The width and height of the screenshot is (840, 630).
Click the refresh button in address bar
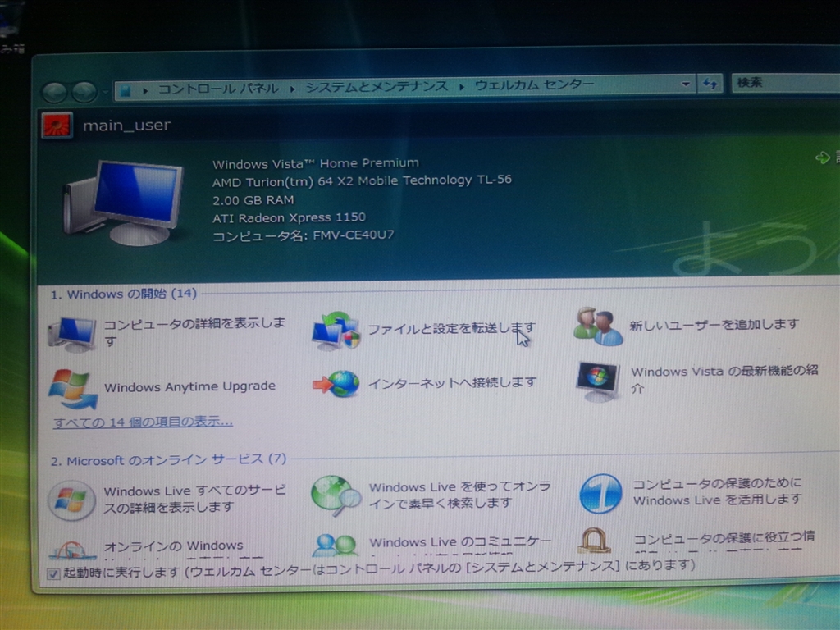[x=710, y=84]
